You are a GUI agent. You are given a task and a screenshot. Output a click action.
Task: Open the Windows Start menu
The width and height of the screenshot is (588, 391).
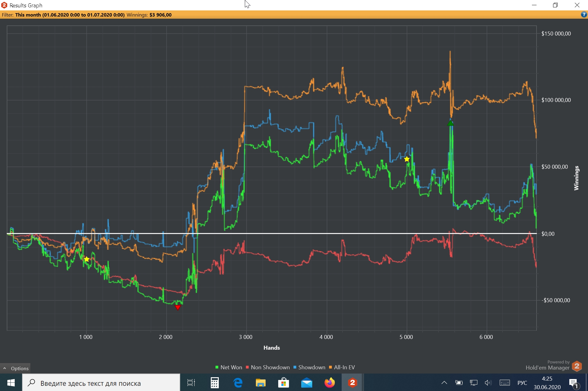point(11,383)
